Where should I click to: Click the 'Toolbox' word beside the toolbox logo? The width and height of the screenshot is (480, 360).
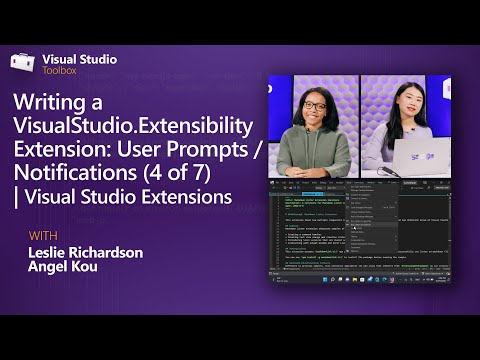tap(59, 70)
